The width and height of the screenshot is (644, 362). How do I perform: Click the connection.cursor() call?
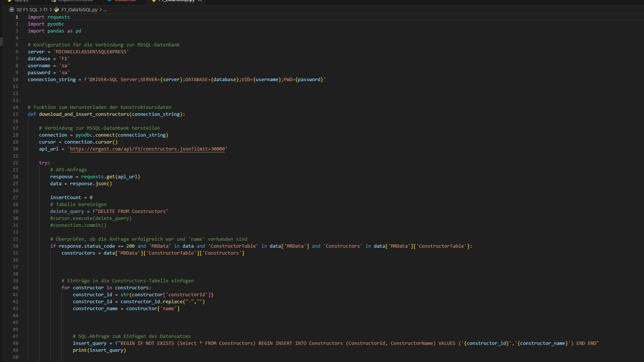91,142
